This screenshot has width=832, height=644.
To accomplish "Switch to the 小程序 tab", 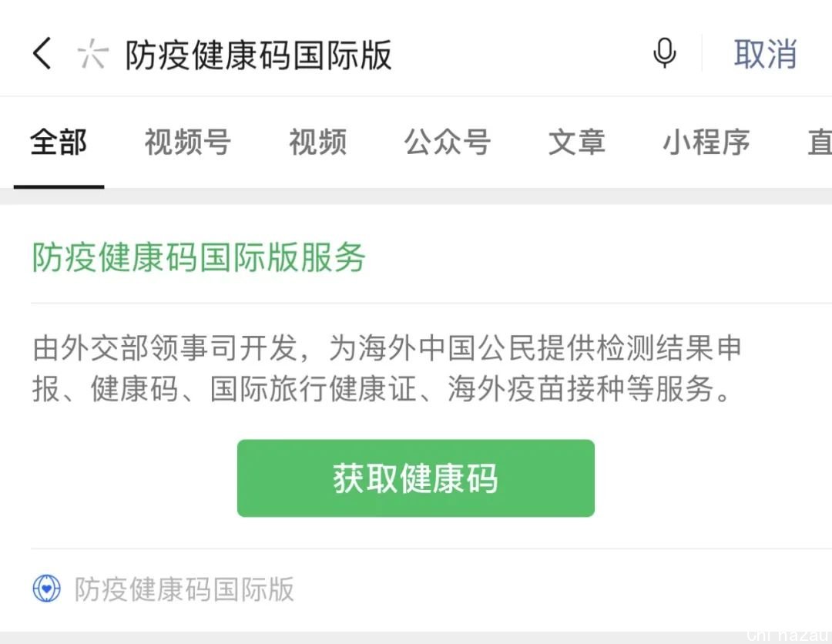I will tap(706, 143).
